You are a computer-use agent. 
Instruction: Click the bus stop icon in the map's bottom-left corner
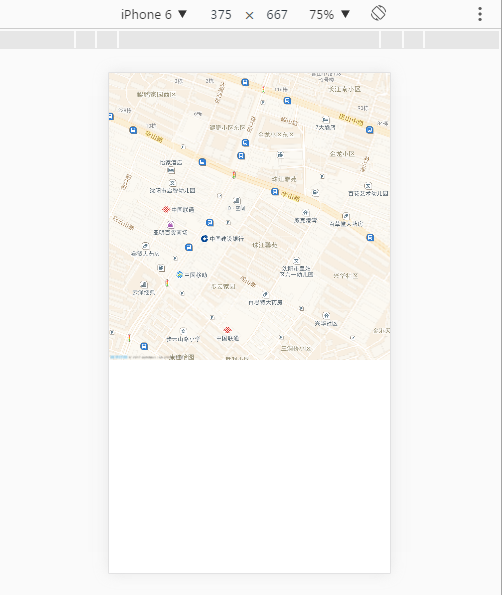tap(144, 346)
